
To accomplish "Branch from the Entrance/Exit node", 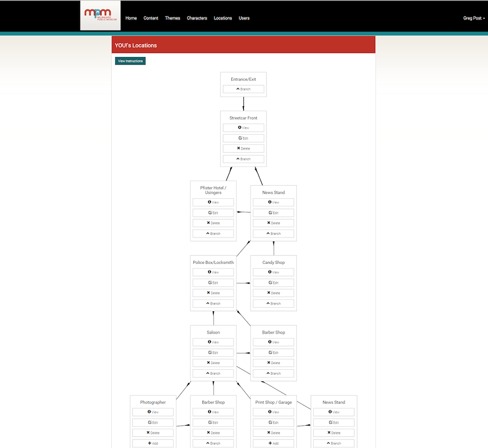I will [x=243, y=89].
